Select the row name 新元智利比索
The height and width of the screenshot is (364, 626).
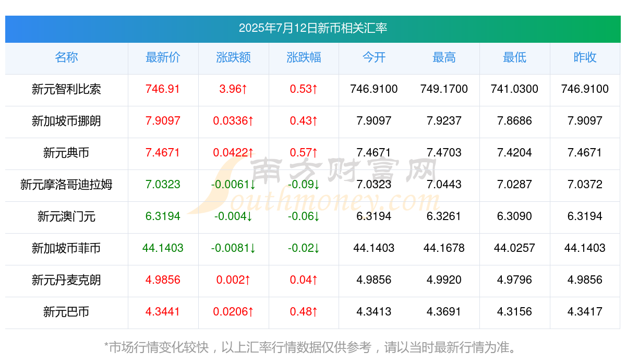(66, 89)
